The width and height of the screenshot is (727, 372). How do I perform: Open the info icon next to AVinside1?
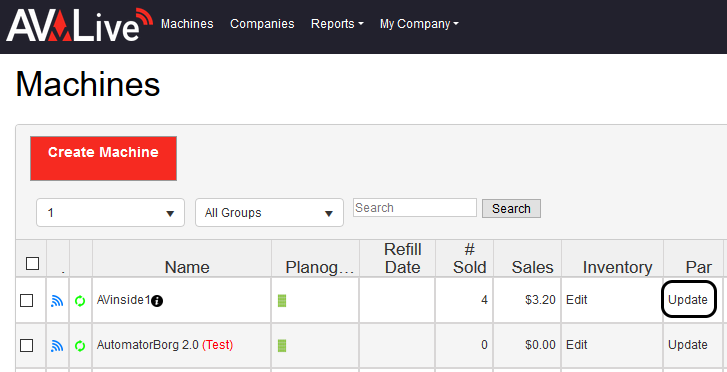point(157,301)
